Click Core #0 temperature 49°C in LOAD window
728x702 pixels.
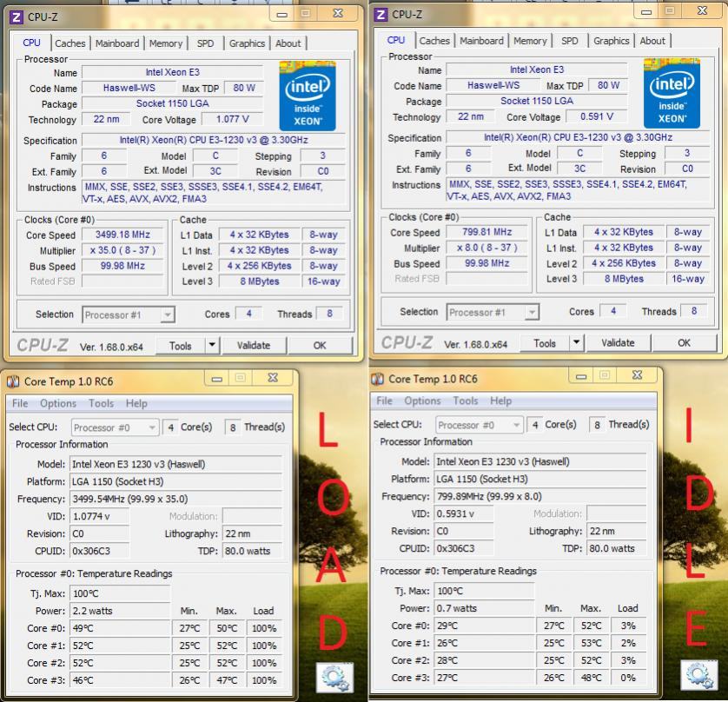pos(120,629)
